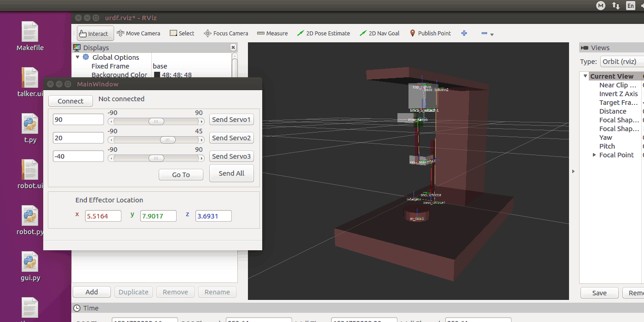Activate the Move Camera tool
Image resolution: width=644 pixels, height=322 pixels.
138,34
